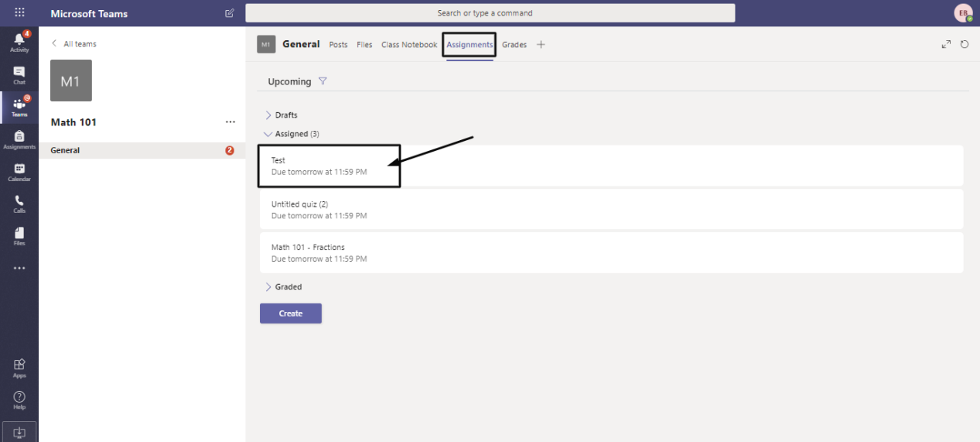Image resolution: width=980 pixels, height=442 pixels.
Task: Open the Grades tab
Action: pos(514,45)
